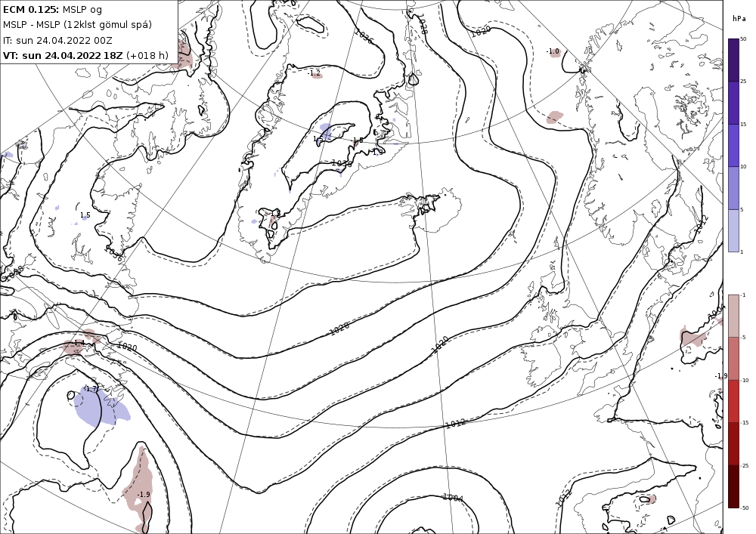
Task: Pick the darkest maroon -25 to -50 legend band
Action: coord(733,486)
